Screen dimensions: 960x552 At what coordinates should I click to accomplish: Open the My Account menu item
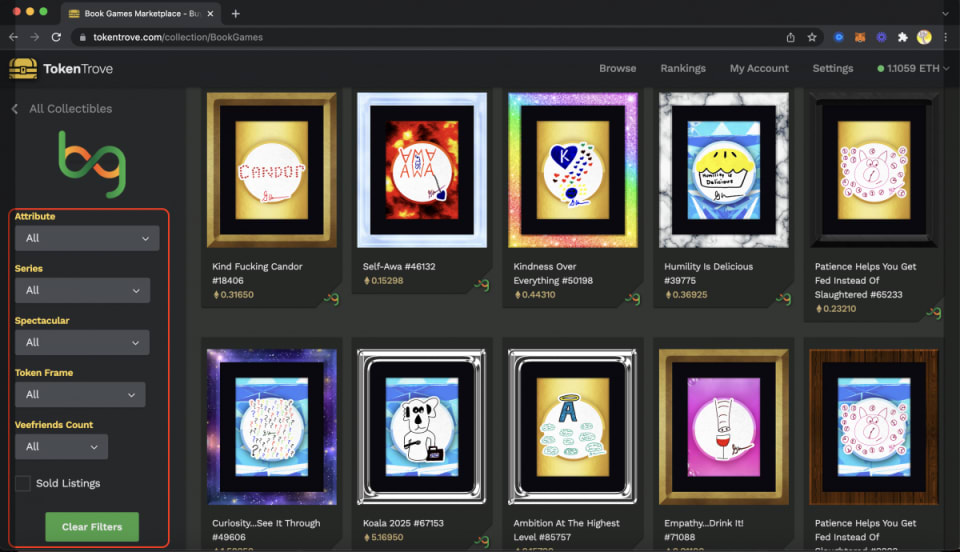[x=759, y=69]
